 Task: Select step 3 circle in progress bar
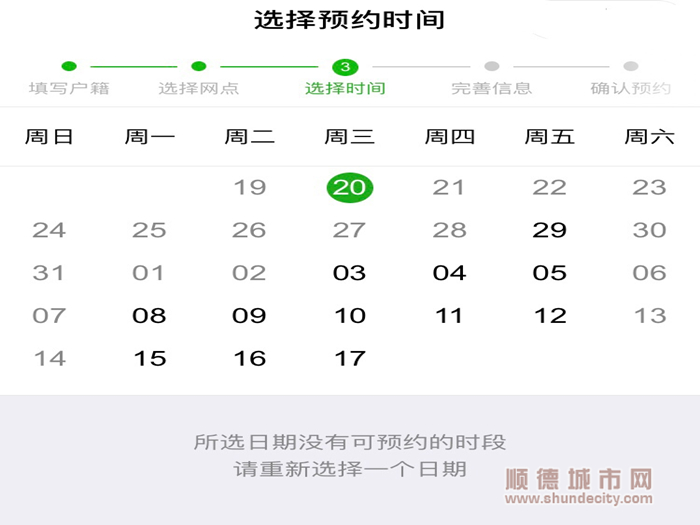click(x=345, y=67)
